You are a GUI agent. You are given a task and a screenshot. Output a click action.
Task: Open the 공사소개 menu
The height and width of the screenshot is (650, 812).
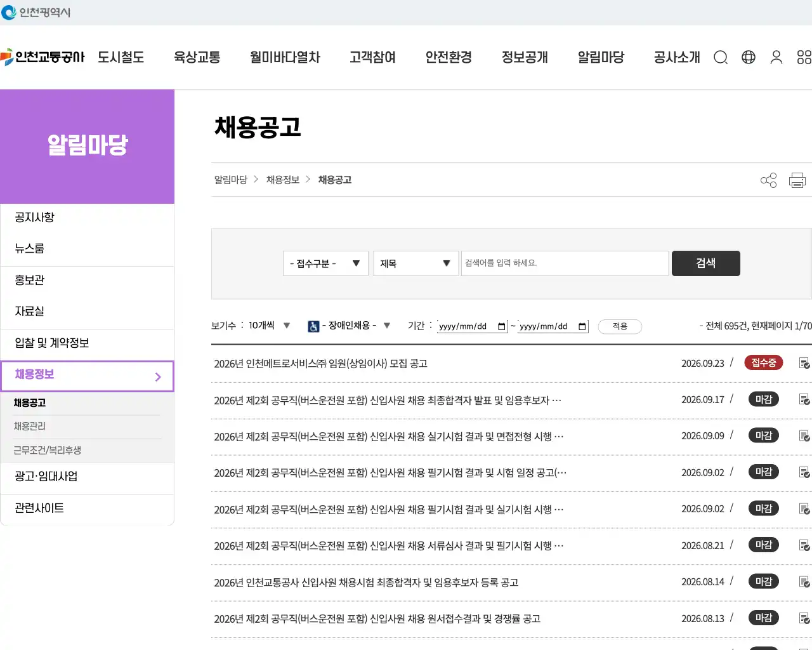pos(677,57)
